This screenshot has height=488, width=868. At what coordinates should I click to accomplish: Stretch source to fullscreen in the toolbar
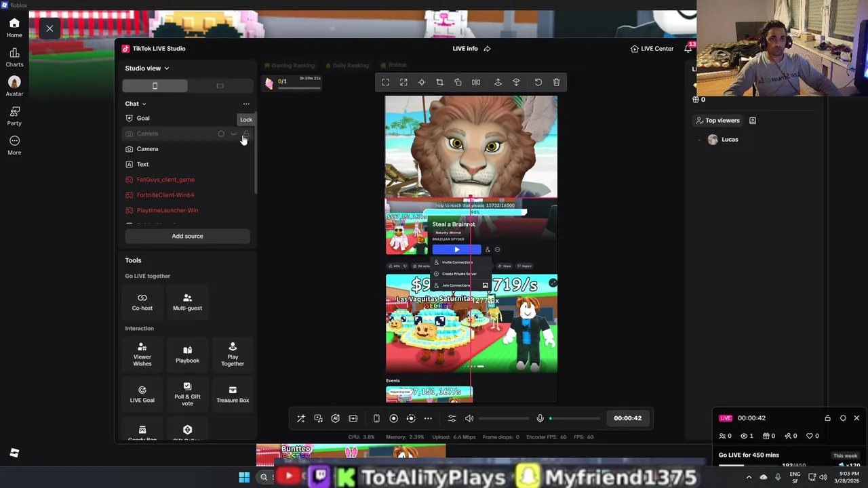pos(403,83)
